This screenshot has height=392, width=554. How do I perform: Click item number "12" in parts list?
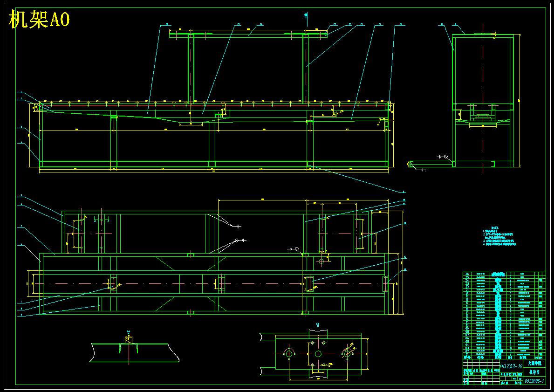coord(467,318)
